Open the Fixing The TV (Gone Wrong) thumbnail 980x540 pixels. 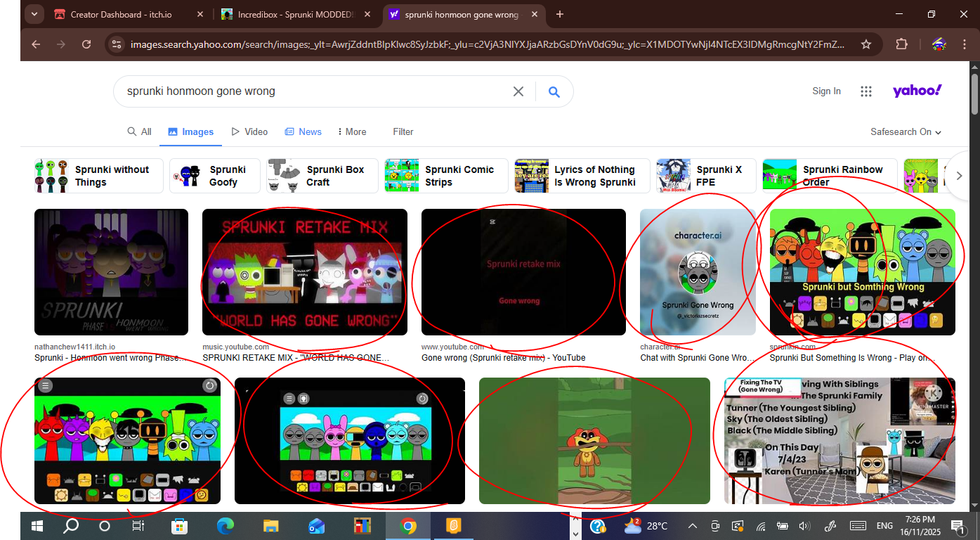pyautogui.click(x=839, y=441)
